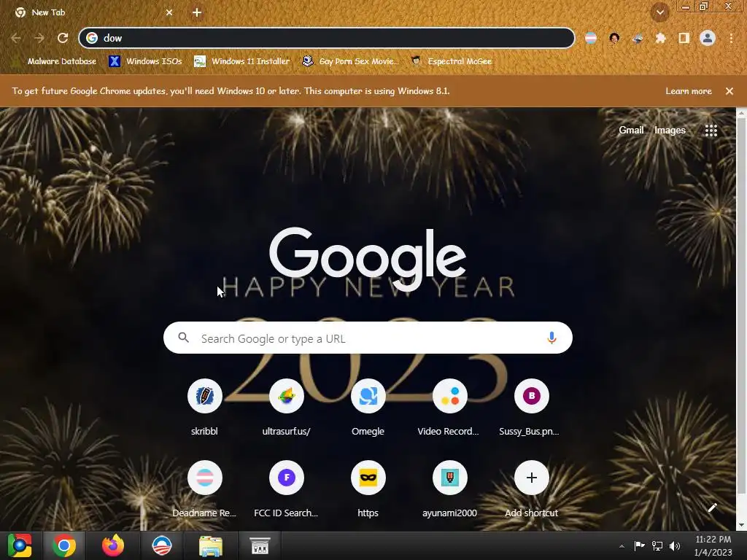
Task: Click the magnifier icon in search box
Action: point(183,338)
